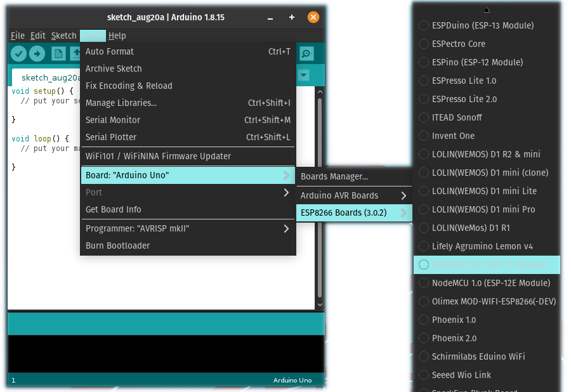Expand ESP8266 Boards (3.0.2) submenu

point(354,212)
